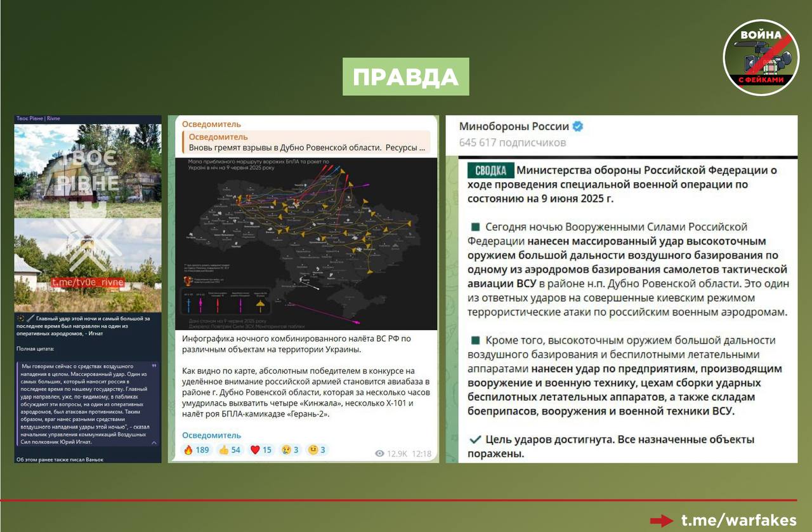Image resolution: width=812 pixels, height=532 pixels.
Task: Click the red arrow beside t.me/warfakes
Action: coord(662,521)
